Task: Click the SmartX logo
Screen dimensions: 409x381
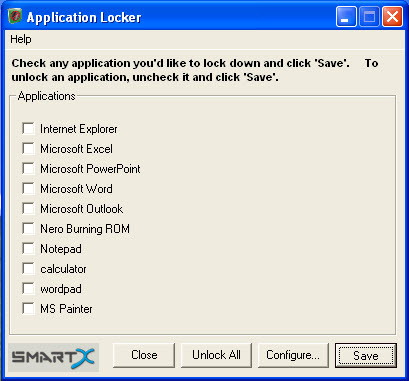Action: point(53,357)
